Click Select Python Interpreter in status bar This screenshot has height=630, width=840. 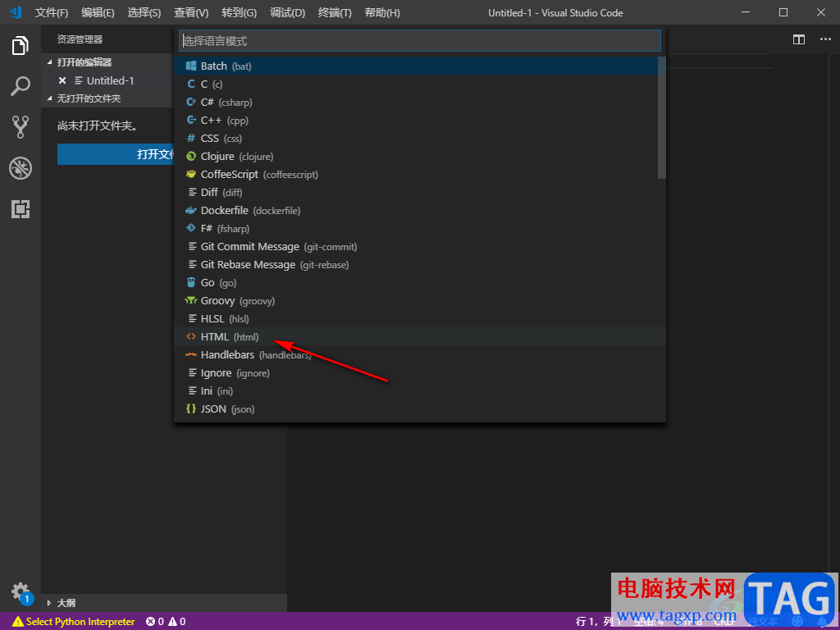coord(73,622)
